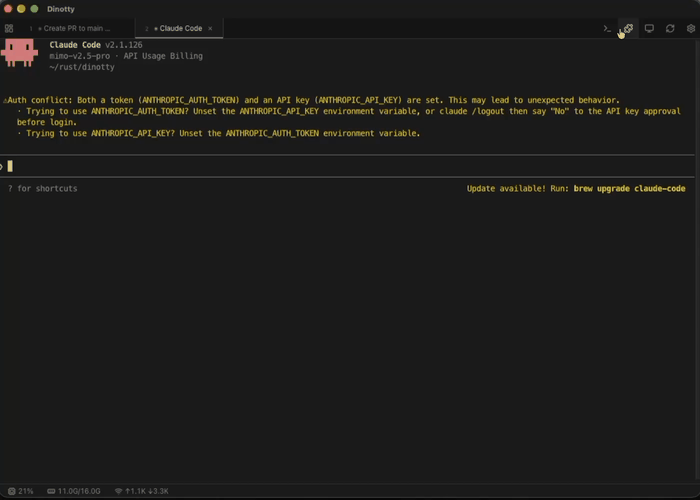Click "brew upgrade claude-code" command text
This screenshot has width=700, height=500.
pyautogui.click(x=629, y=188)
